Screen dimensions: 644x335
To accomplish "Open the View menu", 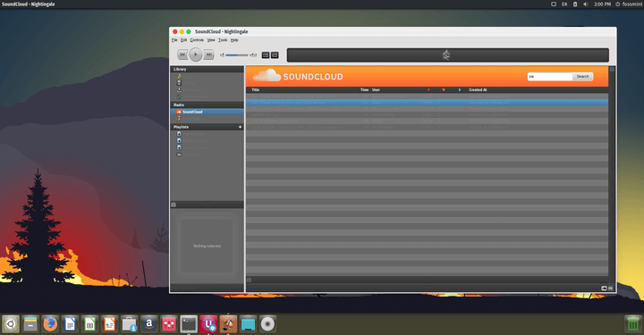I will point(211,40).
